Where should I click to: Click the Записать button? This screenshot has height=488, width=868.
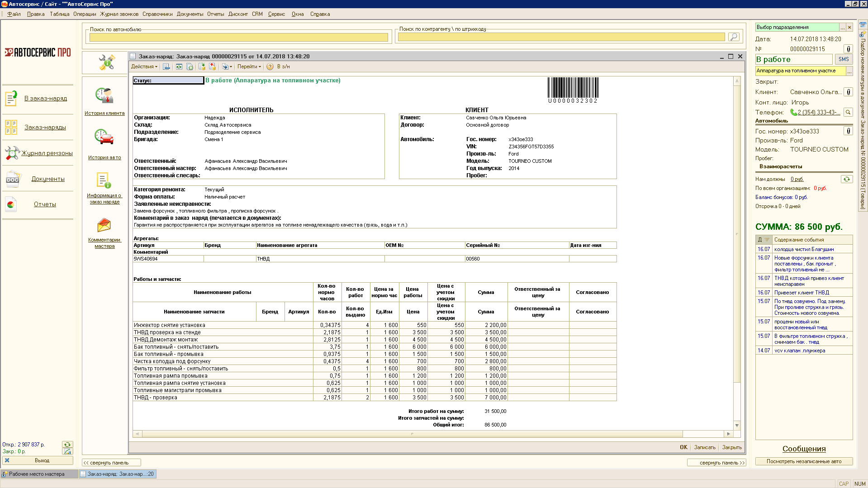[704, 447]
